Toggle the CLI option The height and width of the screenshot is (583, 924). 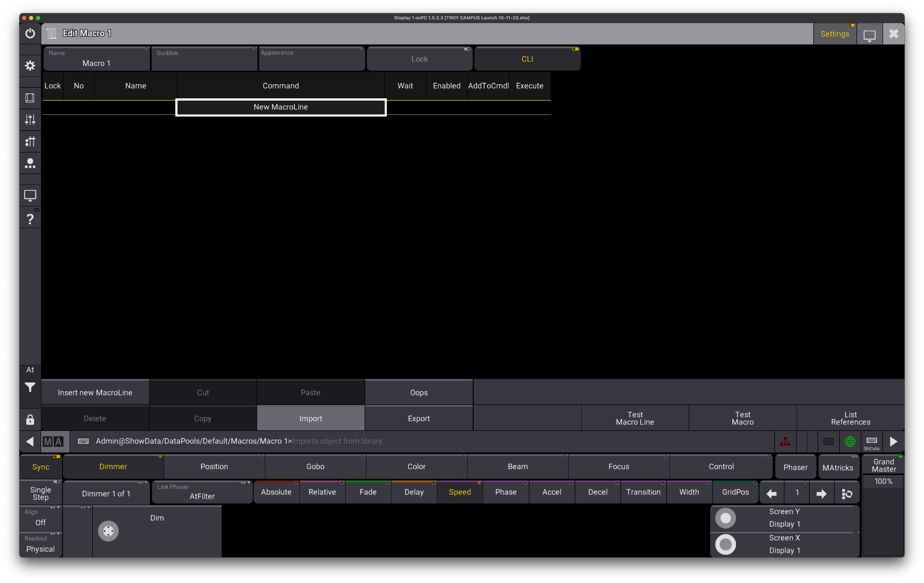pos(527,59)
